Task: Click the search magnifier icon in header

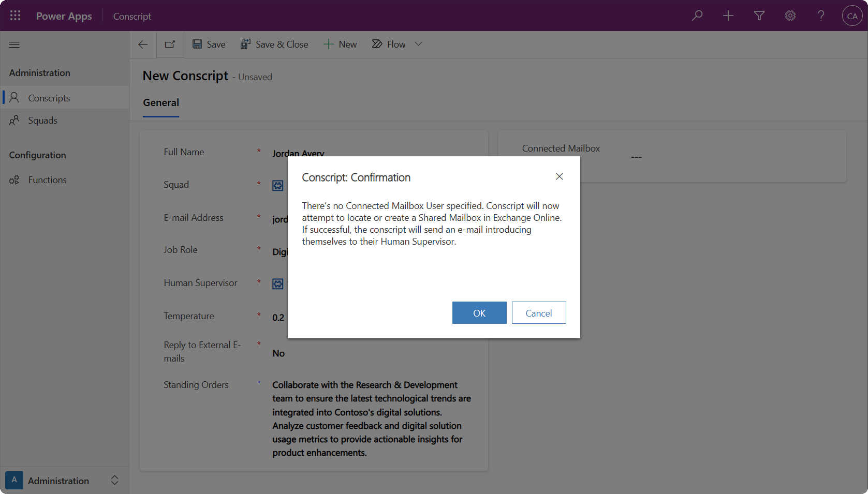Action: [x=697, y=16]
